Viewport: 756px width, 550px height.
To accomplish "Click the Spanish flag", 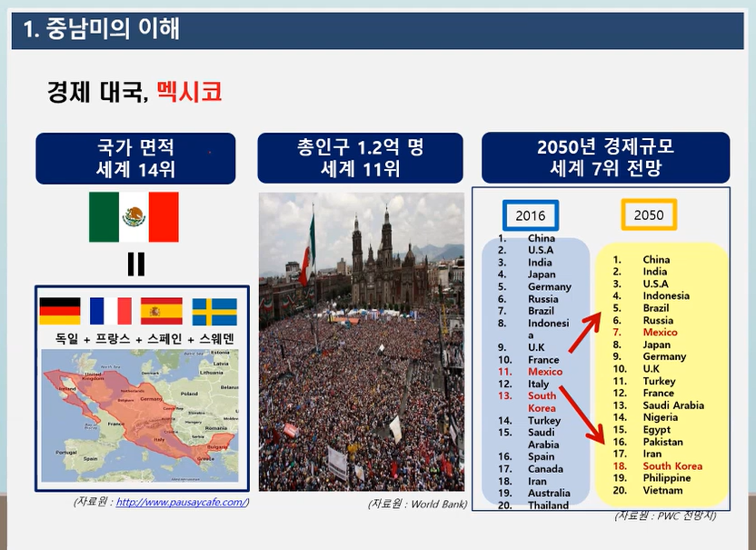I will (162, 311).
